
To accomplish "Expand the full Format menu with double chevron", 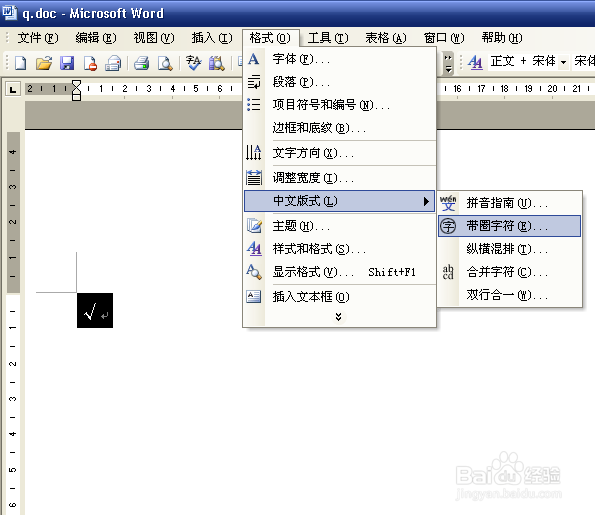I will click(338, 317).
